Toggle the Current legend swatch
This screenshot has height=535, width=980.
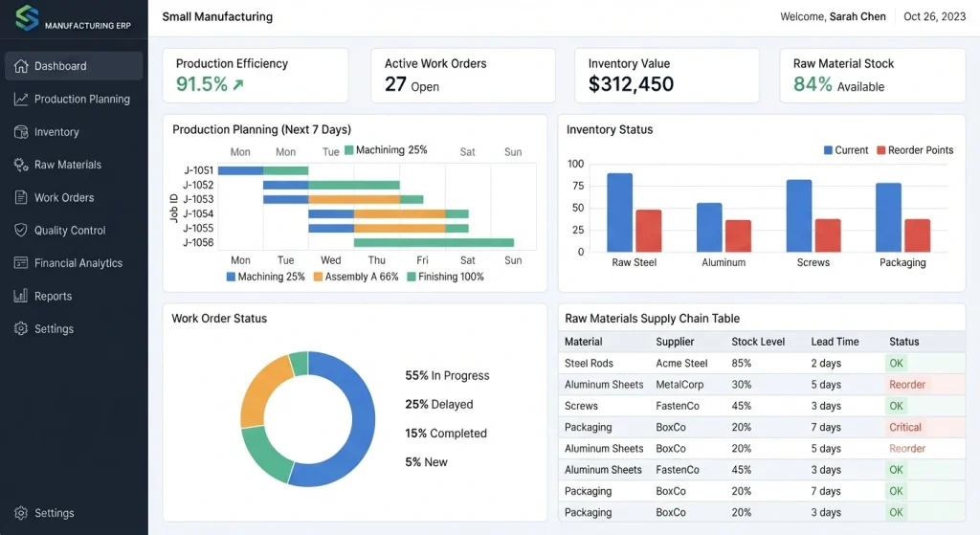pyautogui.click(x=828, y=150)
